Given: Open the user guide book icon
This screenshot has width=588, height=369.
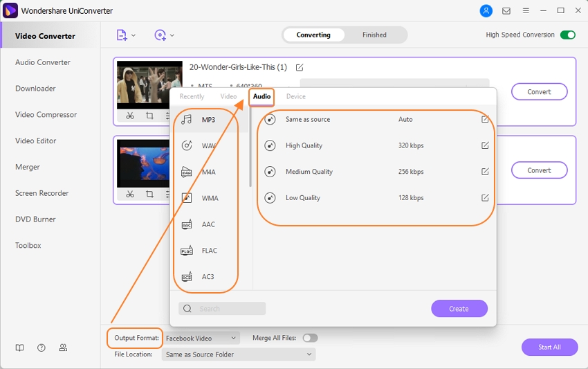Looking at the screenshot, I should pyautogui.click(x=20, y=348).
